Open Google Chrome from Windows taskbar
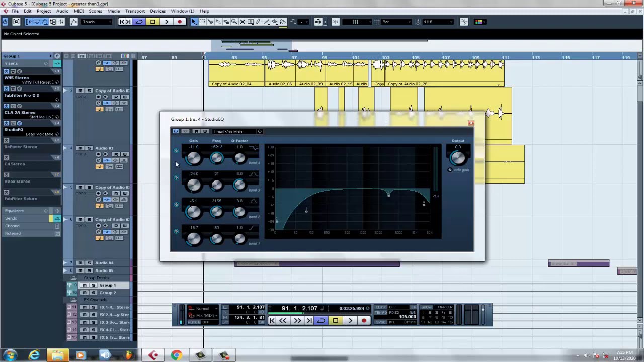 [176, 355]
